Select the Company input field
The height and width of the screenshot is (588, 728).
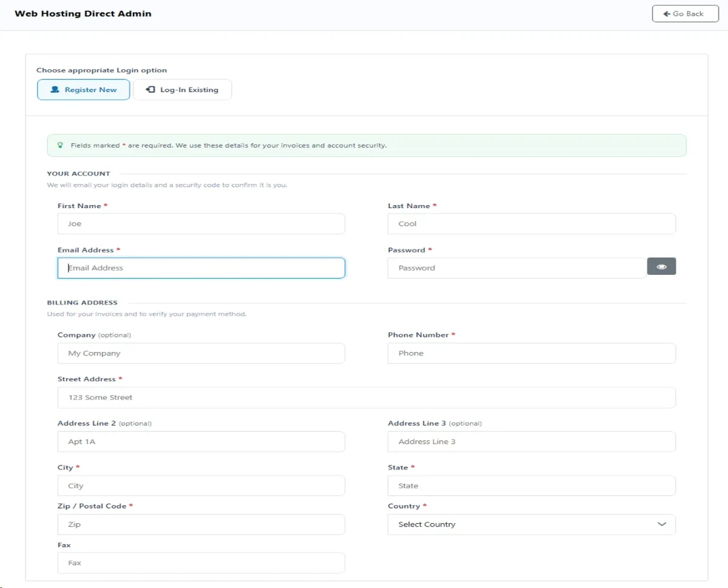pos(201,353)
